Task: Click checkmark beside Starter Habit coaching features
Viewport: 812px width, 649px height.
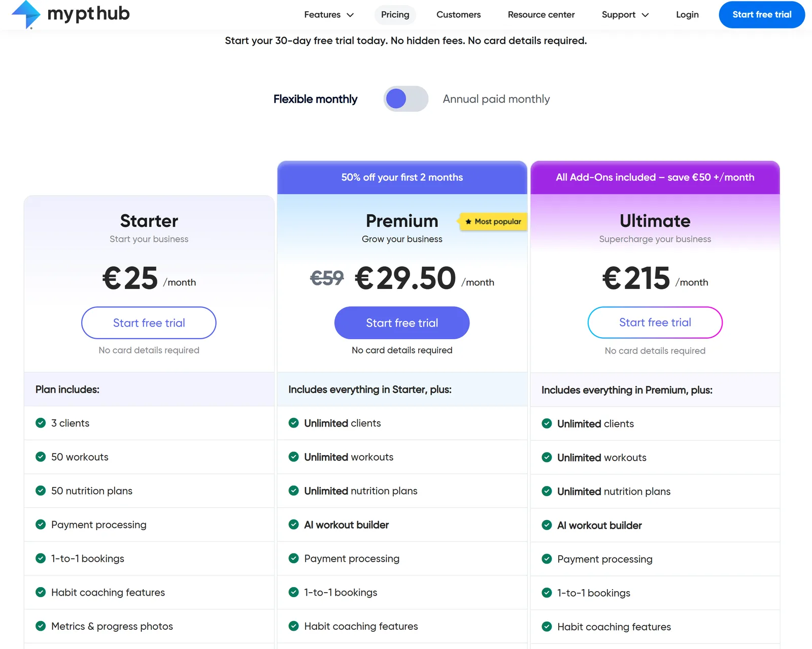Action: (41, 592)
